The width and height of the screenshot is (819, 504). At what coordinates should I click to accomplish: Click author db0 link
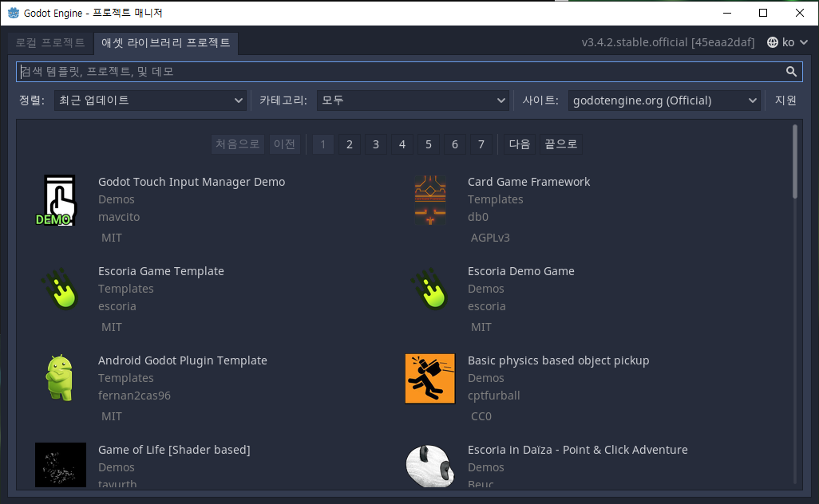[x=478, y=217]
